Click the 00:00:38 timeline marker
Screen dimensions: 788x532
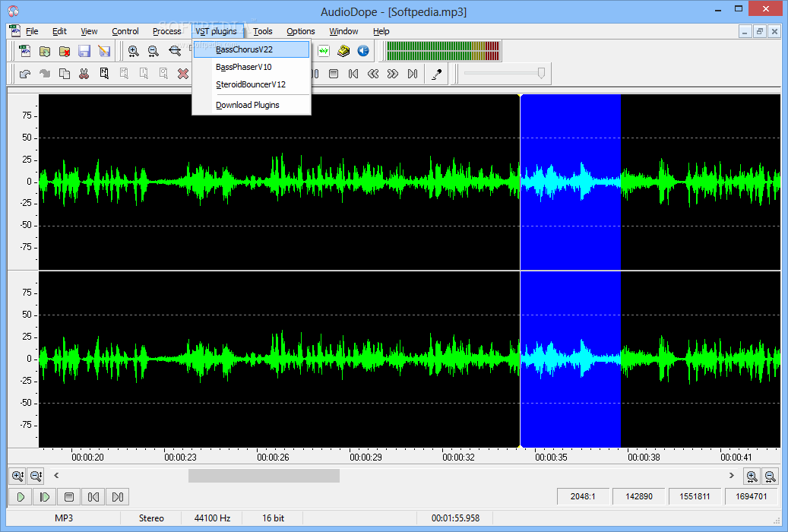[x=644, y=457]
